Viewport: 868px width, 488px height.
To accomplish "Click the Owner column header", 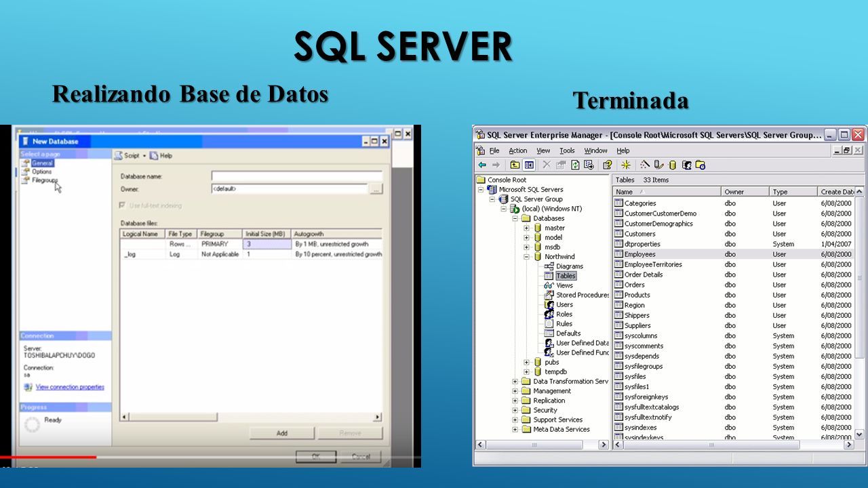I will pos(745,192).
